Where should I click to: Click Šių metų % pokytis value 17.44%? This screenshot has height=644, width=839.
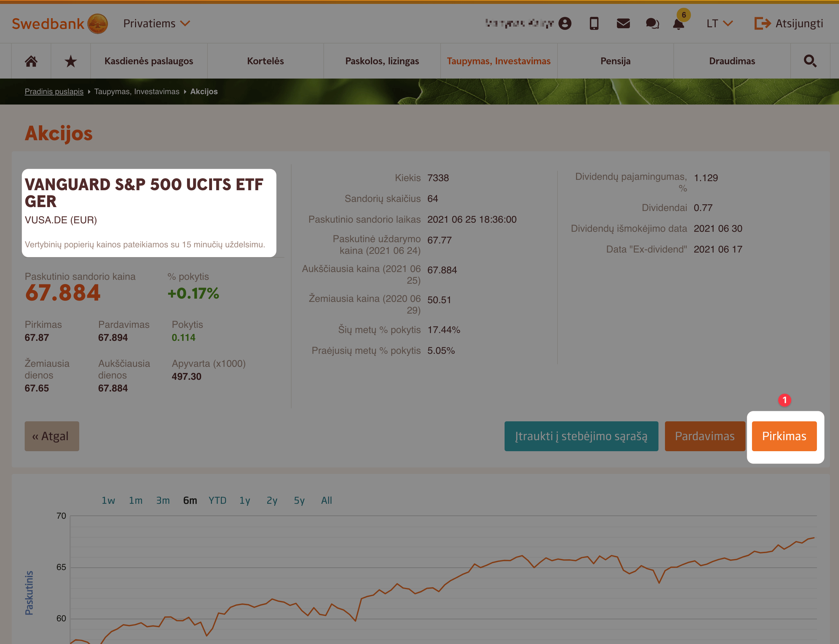coord(444,330)
